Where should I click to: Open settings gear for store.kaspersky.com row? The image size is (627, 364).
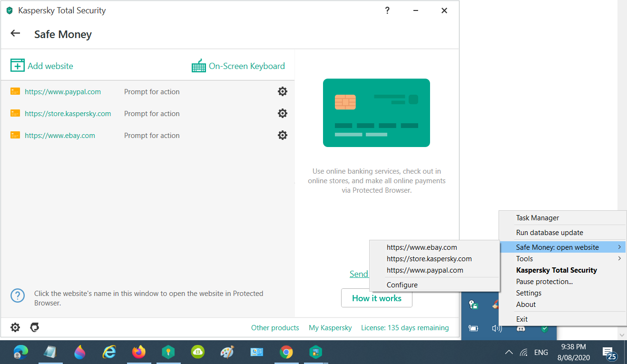[283, 113]
